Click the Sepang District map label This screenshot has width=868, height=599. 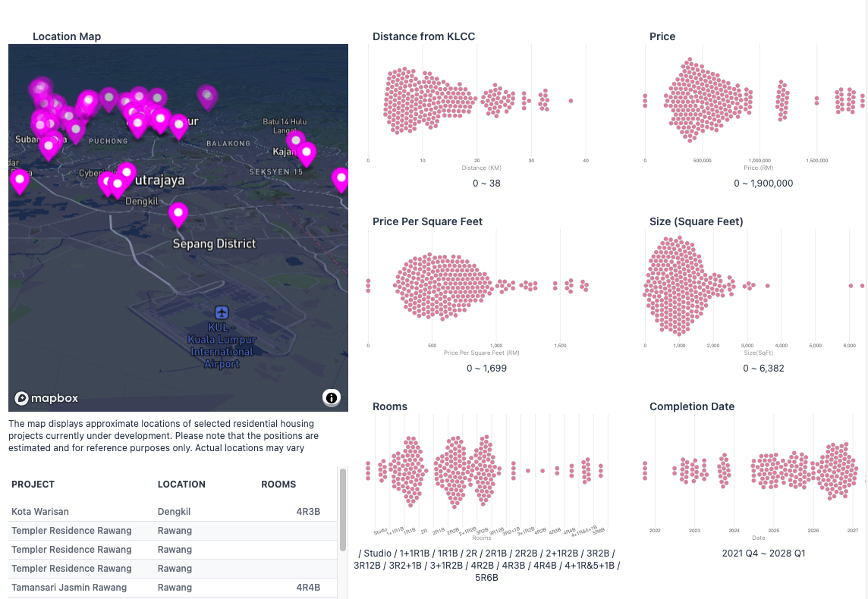(x=214, y=244)
